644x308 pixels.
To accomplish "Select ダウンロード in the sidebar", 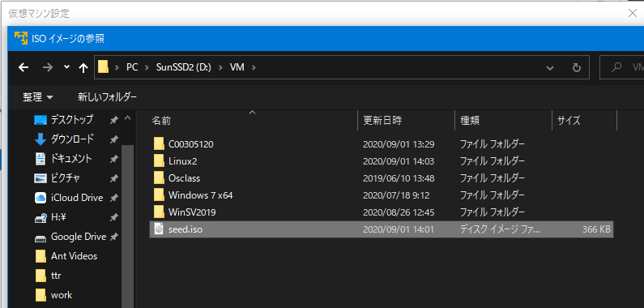I will [x=72, y=139].
